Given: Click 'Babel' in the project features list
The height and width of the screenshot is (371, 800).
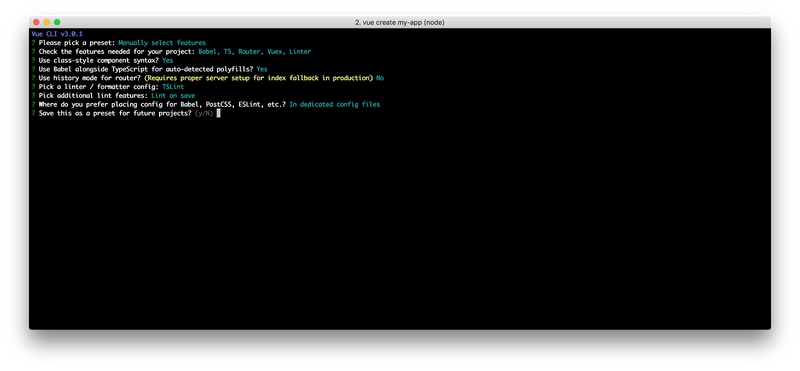Looking at the screenshot, I should (x=208, y=52).
